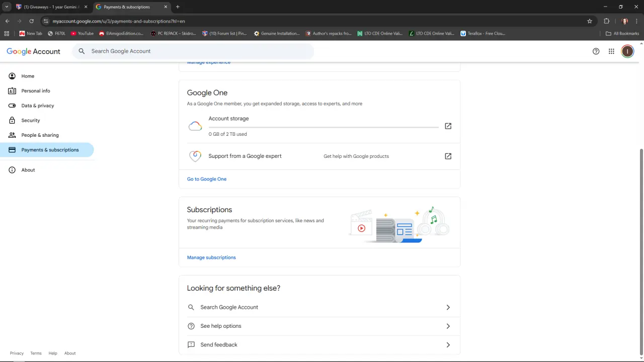This screenshot has width=644, height=362.
Task: Open the Help footer link
Action: [x=53, y=353]
